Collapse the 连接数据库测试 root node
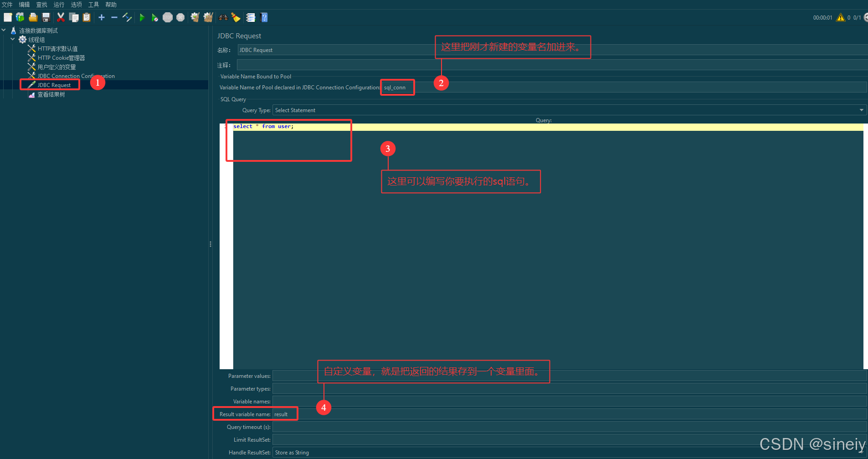 coord(4,30)
